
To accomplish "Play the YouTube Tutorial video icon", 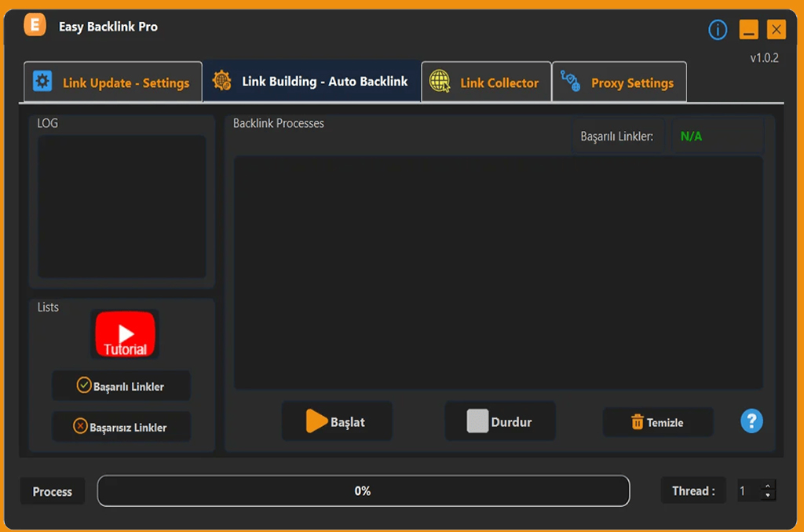I will (125, 334).
